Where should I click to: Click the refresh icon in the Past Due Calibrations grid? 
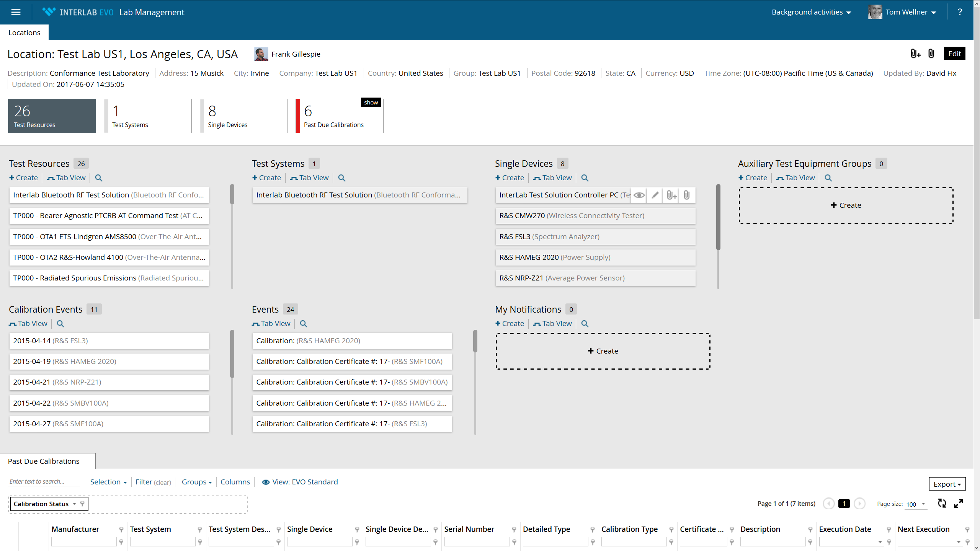tap(942, 504)
